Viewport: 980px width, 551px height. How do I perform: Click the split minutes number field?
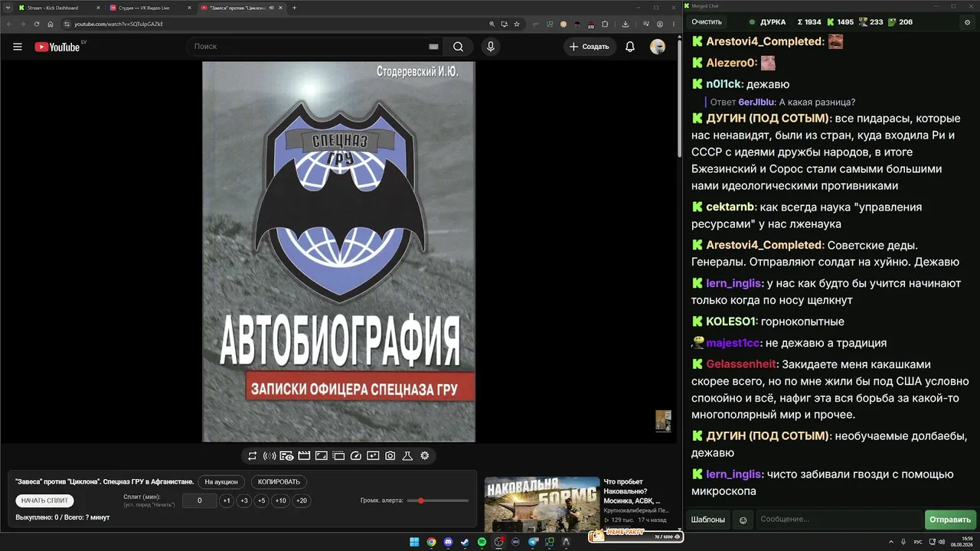click(201, 500)
